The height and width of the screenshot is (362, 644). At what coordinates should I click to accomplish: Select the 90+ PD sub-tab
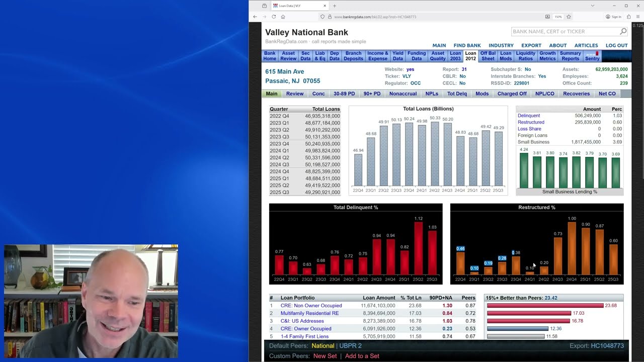[x=372, y=94]
